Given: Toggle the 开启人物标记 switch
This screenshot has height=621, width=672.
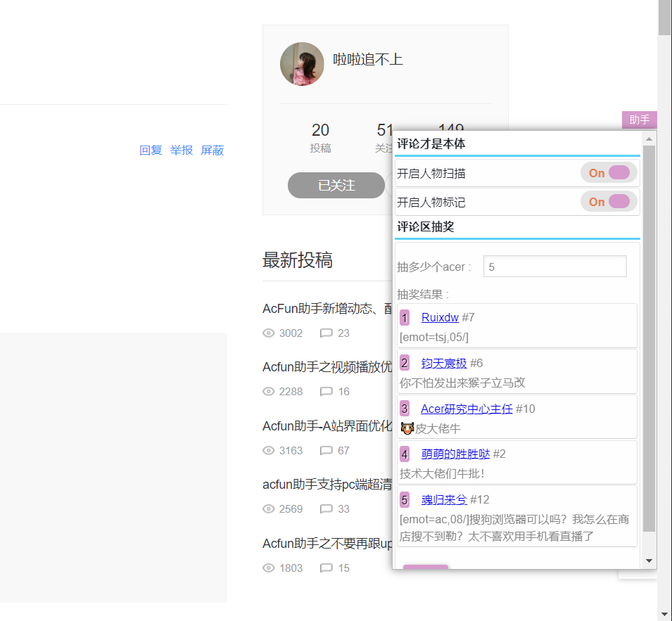Looking at the screenshot, I should 609,202.
